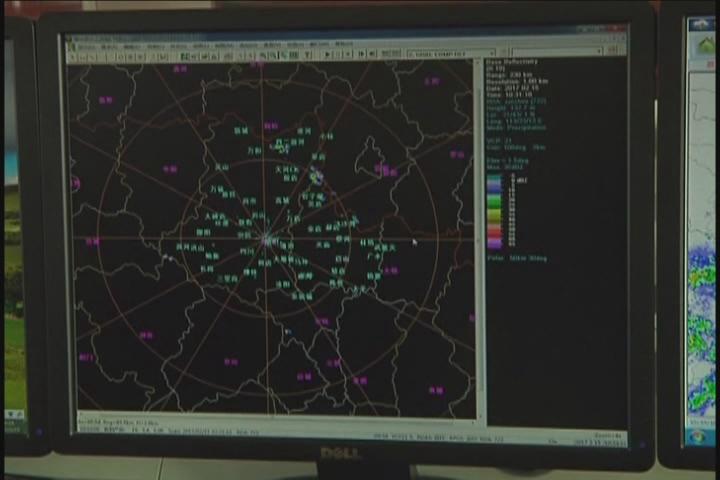Open the product selection combo box in the toolbar

click(x=448, y=54)
